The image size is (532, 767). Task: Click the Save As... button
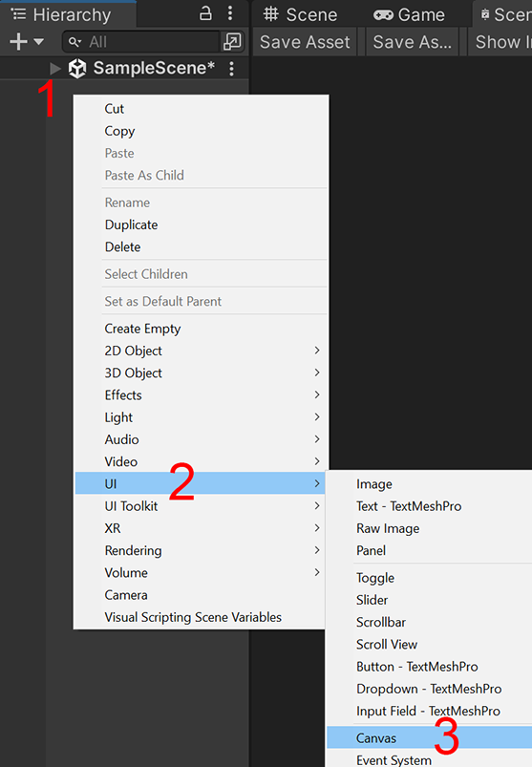point(413,42)
